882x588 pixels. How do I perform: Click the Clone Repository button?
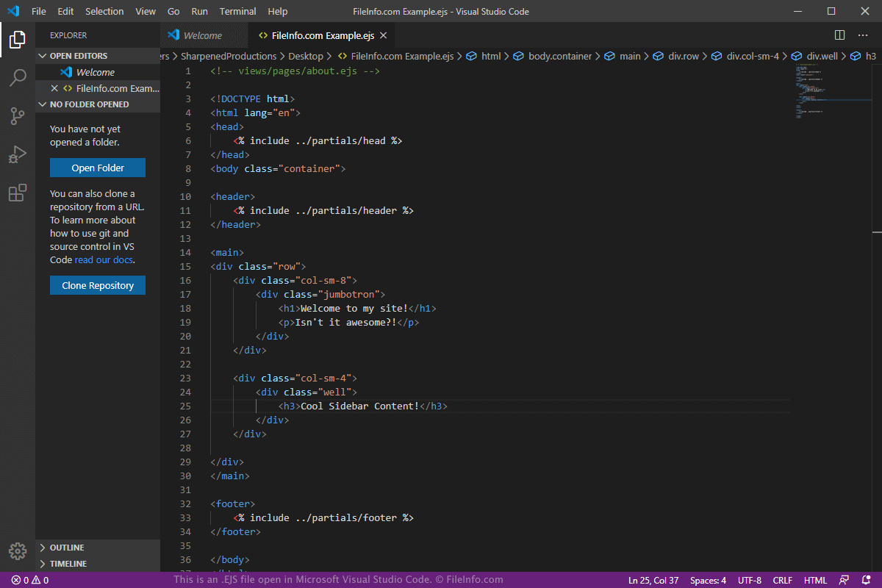98,285
